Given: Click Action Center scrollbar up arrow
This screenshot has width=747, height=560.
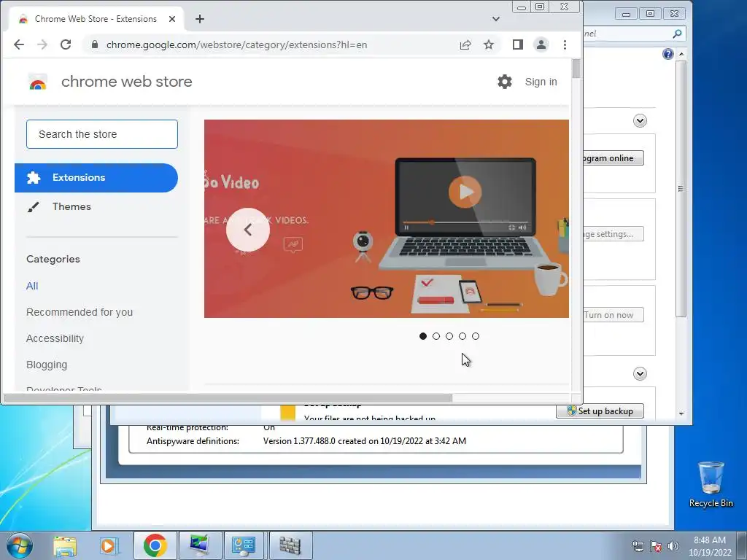Looking at the screenshot, I should [681, 54].
